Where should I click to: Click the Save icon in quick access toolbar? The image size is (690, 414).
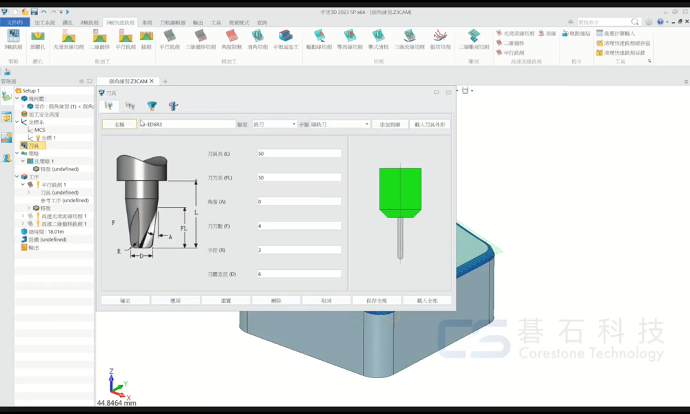pyautogui.click(x=34, y=12)
